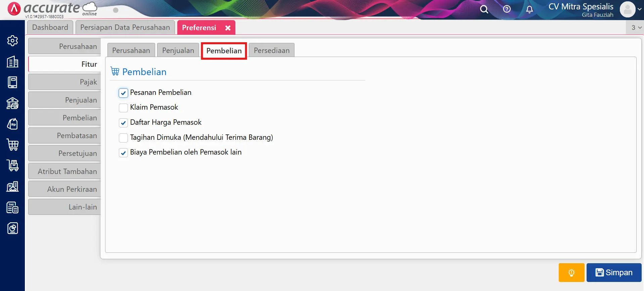This screenshot has width=644, height=291.
Task: Open the notification bell
Action: tap(530, 9)
